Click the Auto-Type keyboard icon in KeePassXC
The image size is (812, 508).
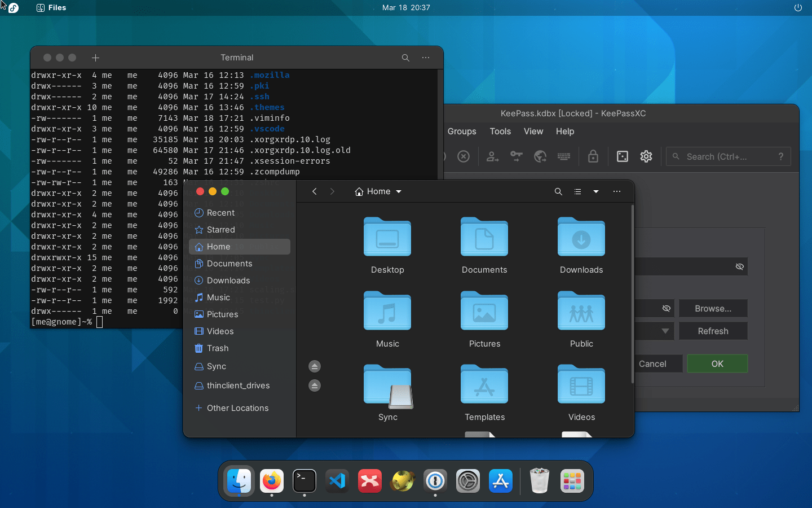click(x=564, y=156)
